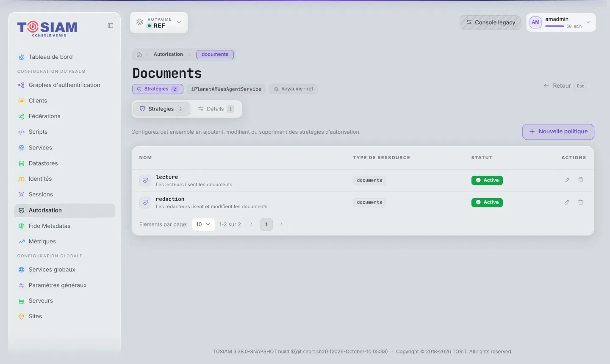Expand the amadmin user menu
This screenshot has width=610, height=364.
tap(561, 22)
